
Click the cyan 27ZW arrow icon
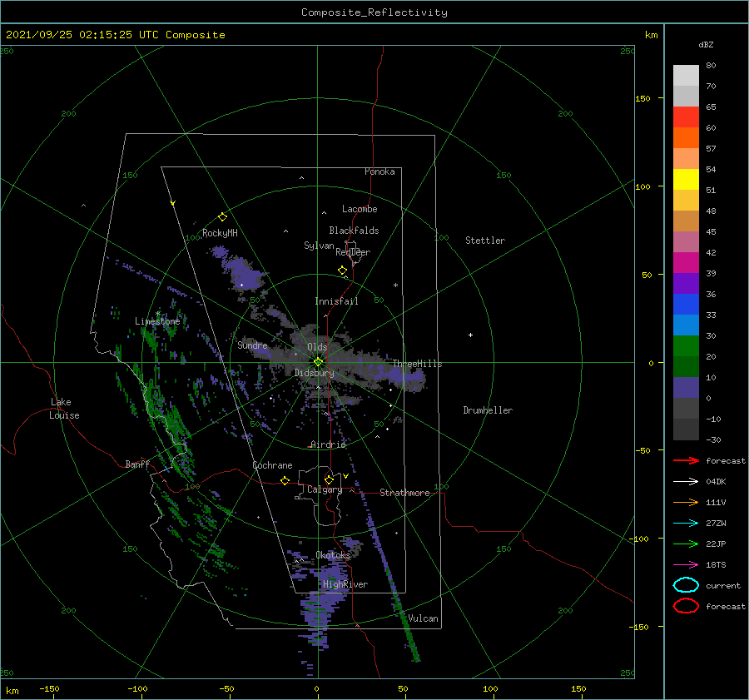(x=686, y=524)
